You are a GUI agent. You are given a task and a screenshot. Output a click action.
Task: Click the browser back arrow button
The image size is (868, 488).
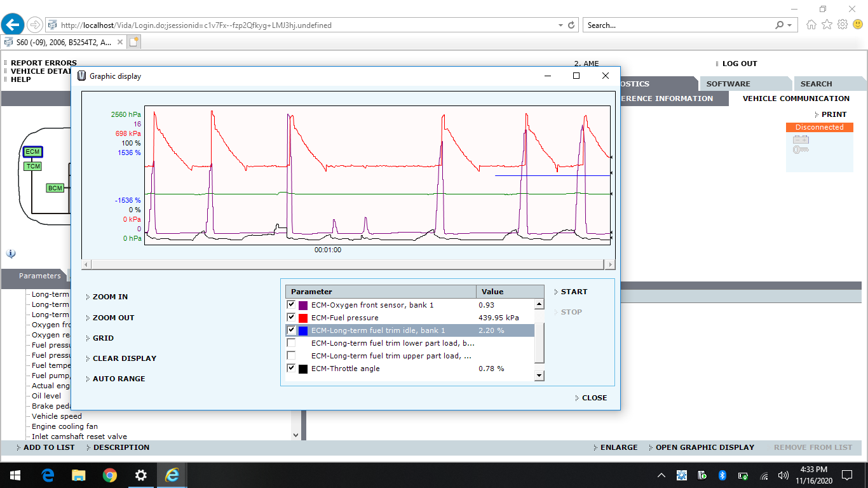coord(13,25)
